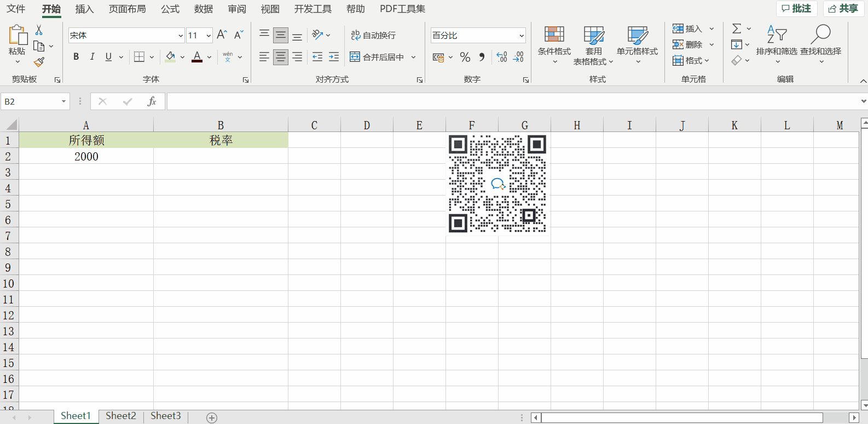This screenshot has height=424, width=868.
Task: Click the Fill down icon
Action: tap(737, 44)
